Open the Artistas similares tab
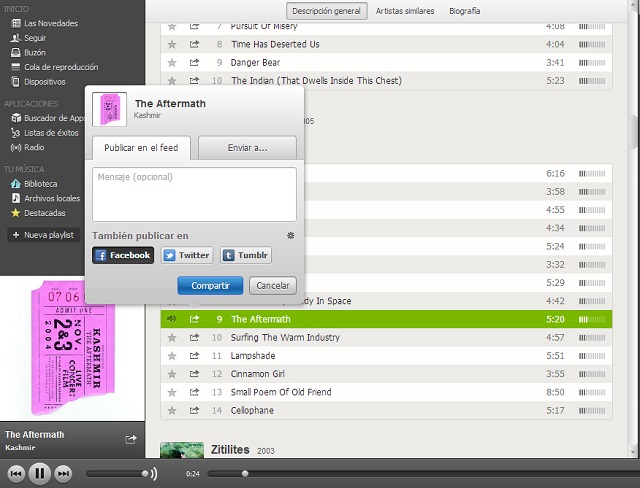 [x=406, y=11]
